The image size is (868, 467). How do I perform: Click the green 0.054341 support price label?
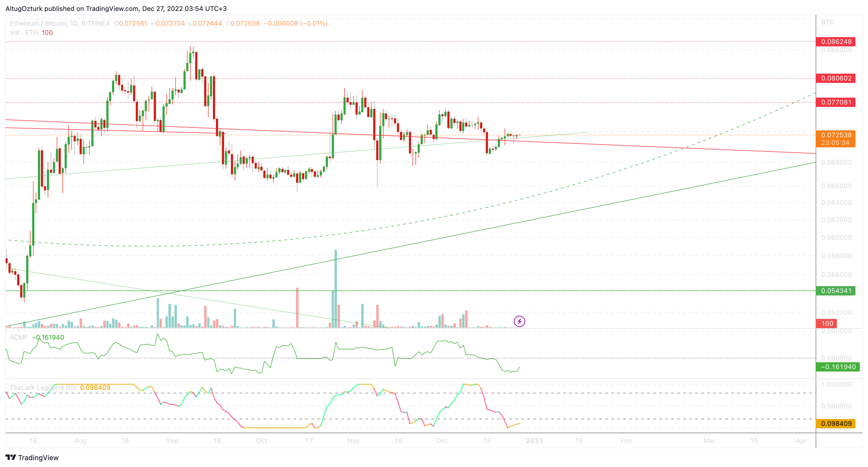tap(836, 291)
